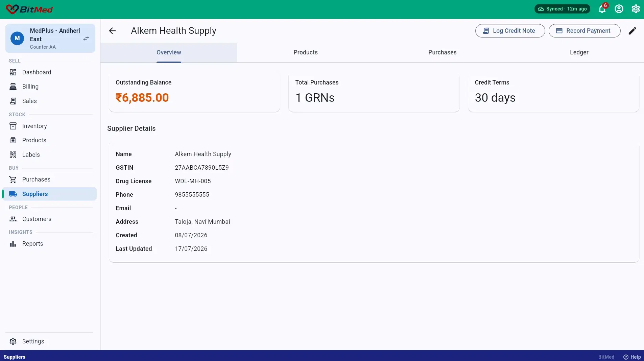The image size is (644, 361).
Task: Click the Alkem Health Supply page title
Action: 173,31
